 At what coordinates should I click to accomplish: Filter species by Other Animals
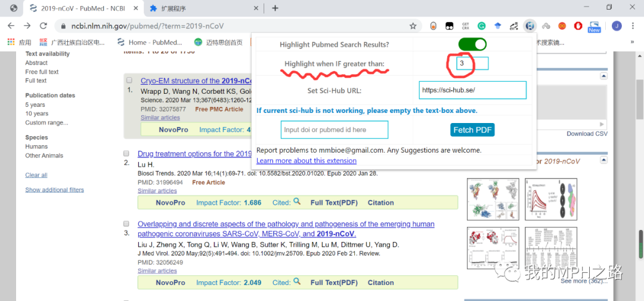click(x=44, y=155)
